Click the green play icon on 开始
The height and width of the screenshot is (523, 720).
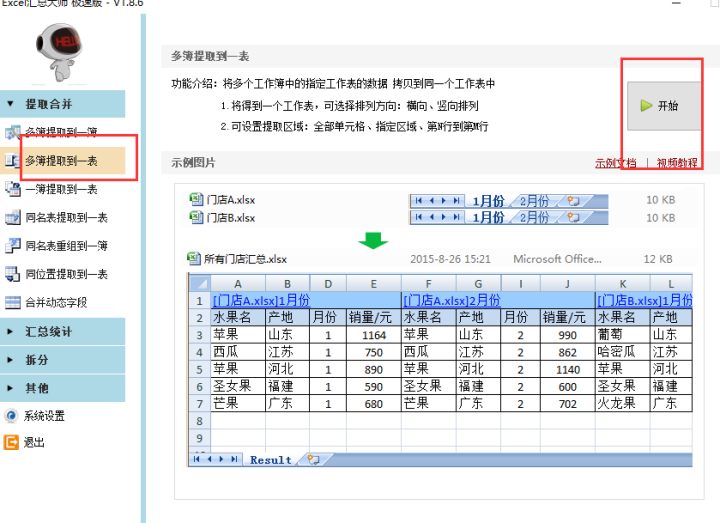click(646, 106)
